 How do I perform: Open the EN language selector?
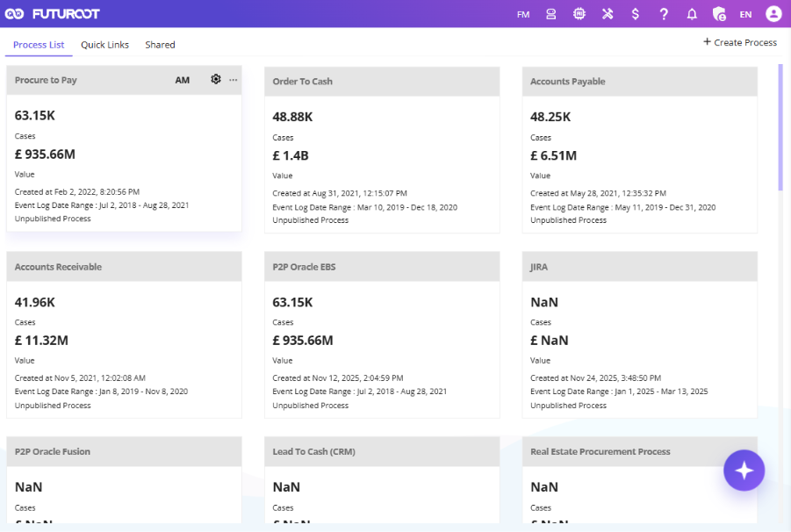coord(745,15)
